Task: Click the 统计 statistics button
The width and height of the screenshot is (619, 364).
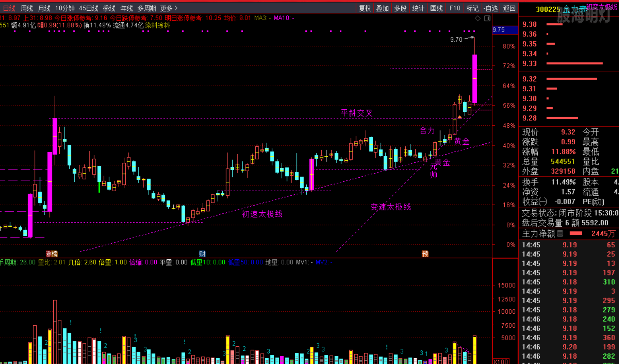Action: coord(418,8)
